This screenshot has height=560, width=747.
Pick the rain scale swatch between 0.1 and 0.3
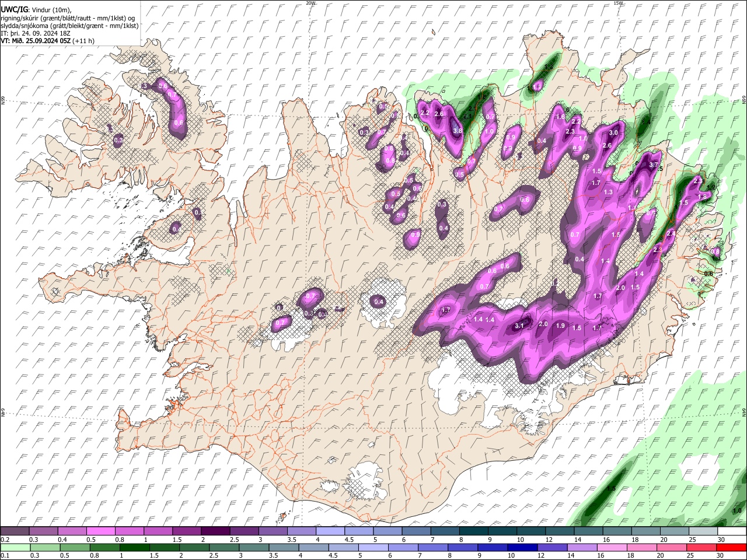point(15,547)
